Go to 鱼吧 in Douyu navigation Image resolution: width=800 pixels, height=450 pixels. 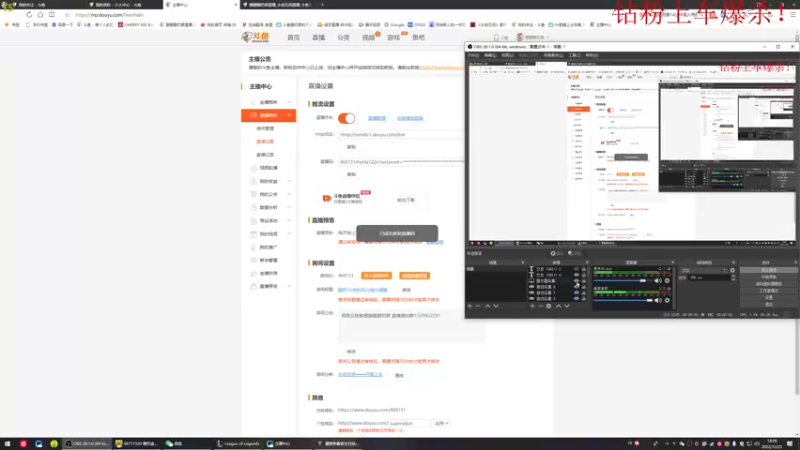click(x=418, y=37)
